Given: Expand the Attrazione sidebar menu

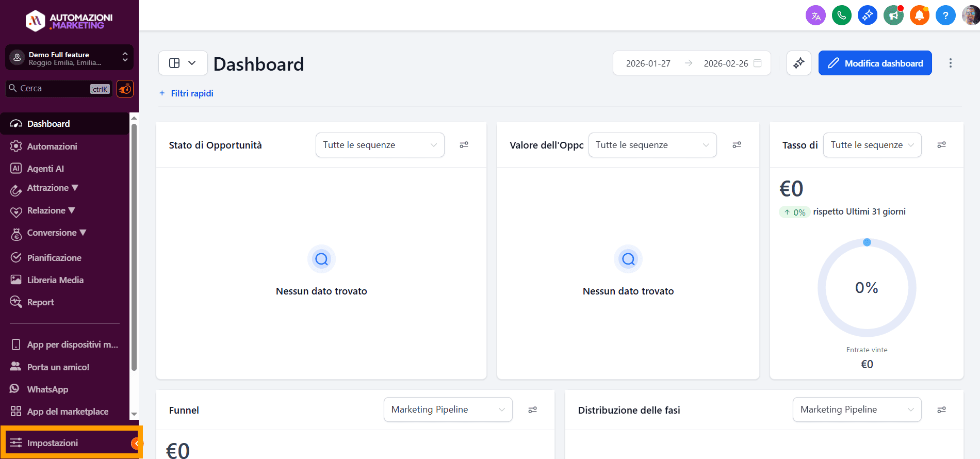Looking at the screenshot, I should tap(53, 188).
